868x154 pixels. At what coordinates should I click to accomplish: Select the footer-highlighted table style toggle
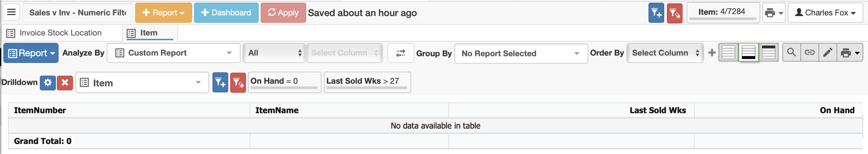748,53
